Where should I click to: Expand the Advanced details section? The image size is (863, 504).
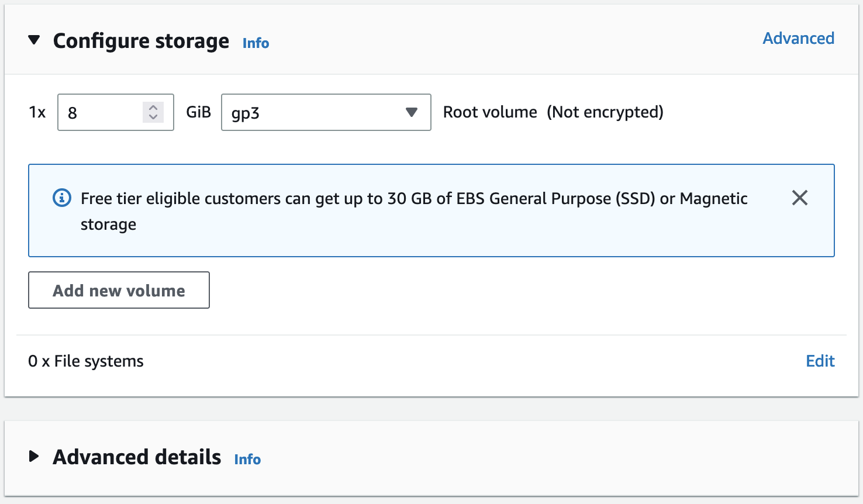coord(34,457)
